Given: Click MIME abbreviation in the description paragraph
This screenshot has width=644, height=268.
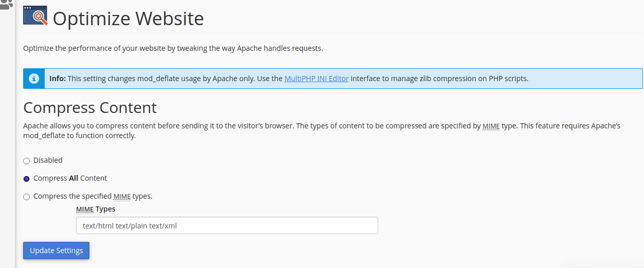Looking at the screenshot, I should (x=491, y=126).
